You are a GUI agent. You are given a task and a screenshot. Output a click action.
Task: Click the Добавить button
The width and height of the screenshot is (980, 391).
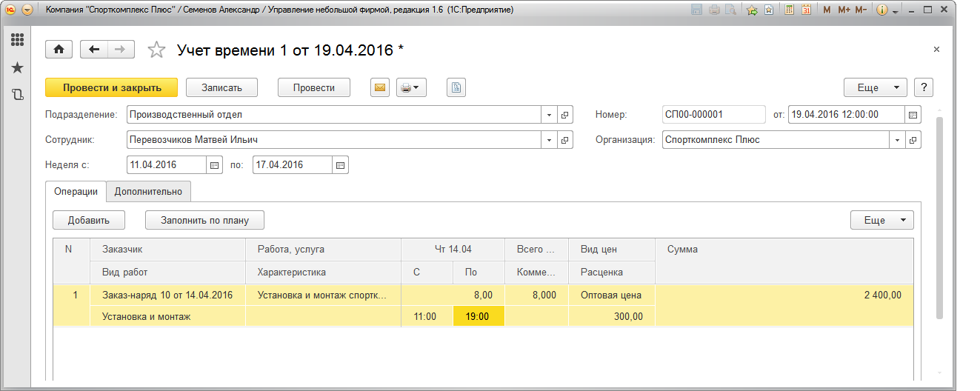tap(89, 220)
